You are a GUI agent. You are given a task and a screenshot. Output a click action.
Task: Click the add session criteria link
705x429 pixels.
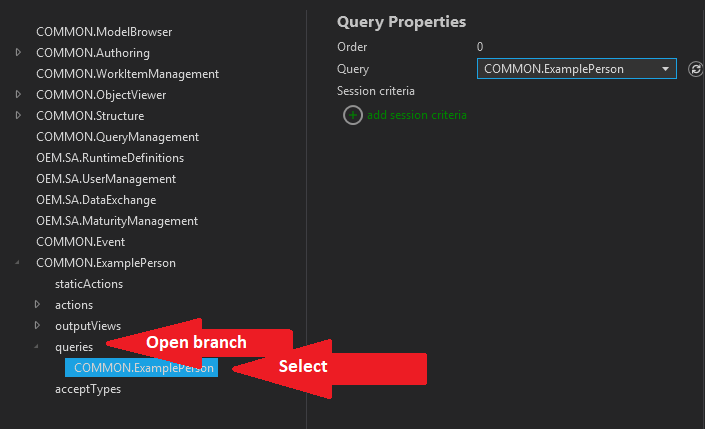point(417,115)
